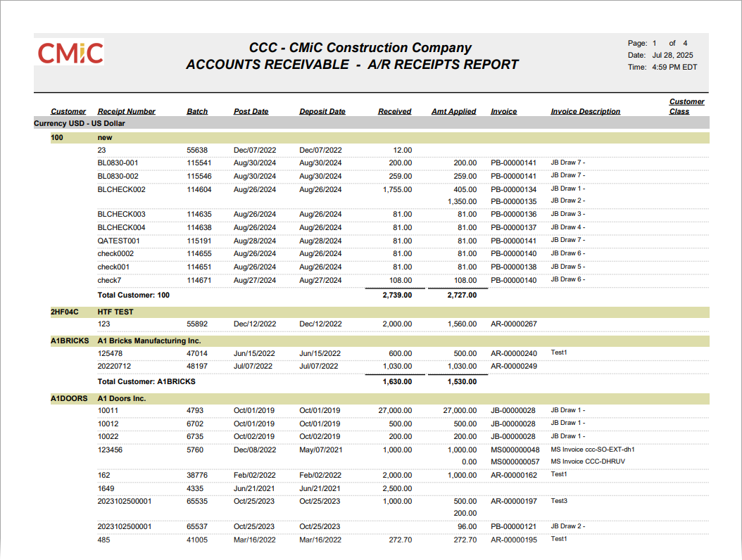
Task: Click the Amt Applied column header
Action: click(x=453, y=111)
